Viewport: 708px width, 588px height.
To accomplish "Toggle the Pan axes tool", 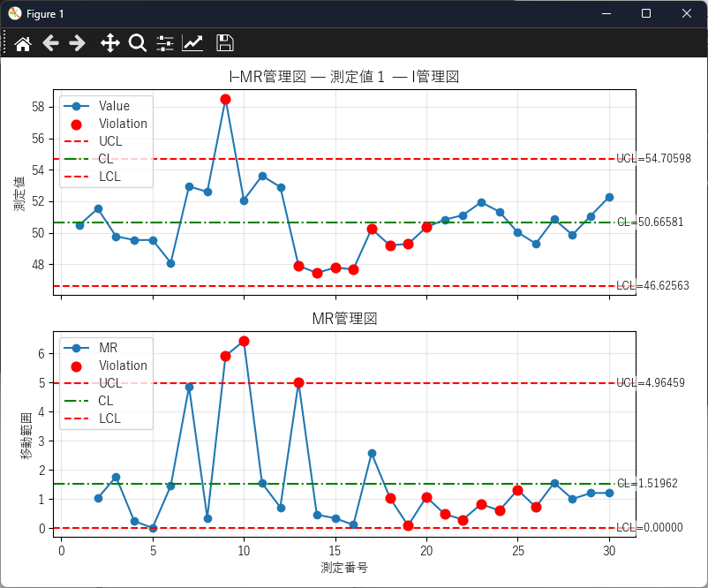I will click(109, 43).
